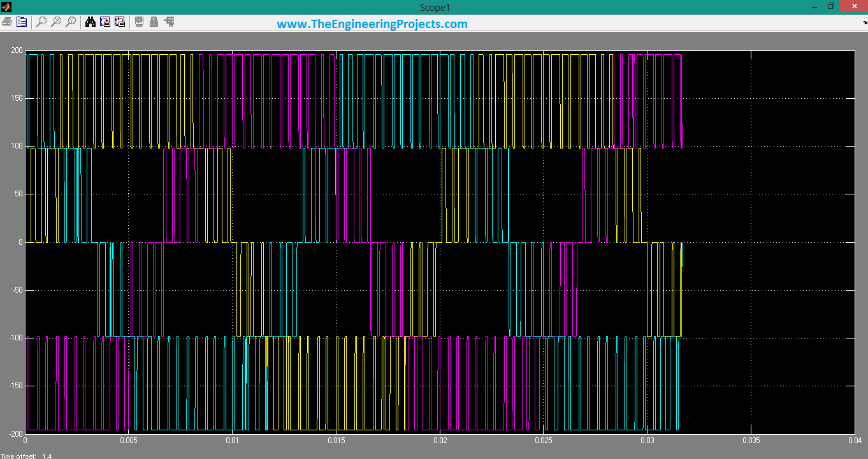Click the Autoscale binoculars icon
This screenshot has width=868, height=459.
point(90,22)
